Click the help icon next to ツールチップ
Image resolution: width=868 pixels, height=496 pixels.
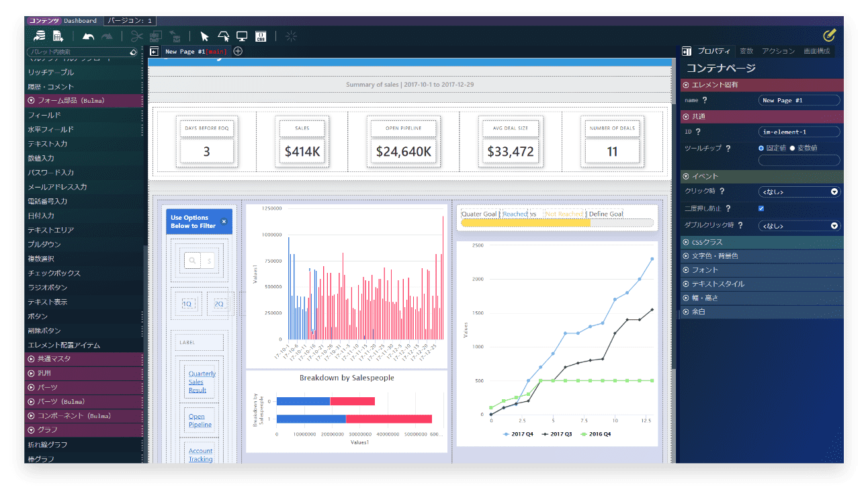[x=728, y=148]
